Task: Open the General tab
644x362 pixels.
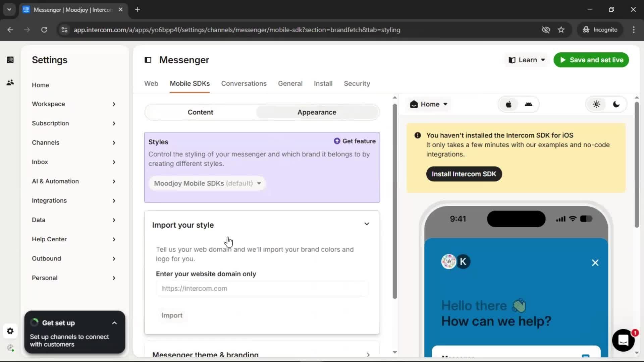Action: click(x=290, y=83)
